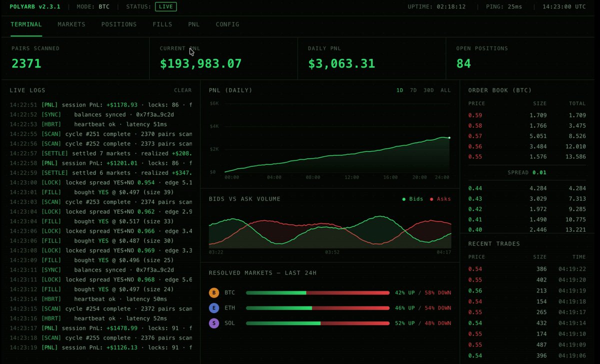Click the LIVE status badge

[x=166, y=6]
